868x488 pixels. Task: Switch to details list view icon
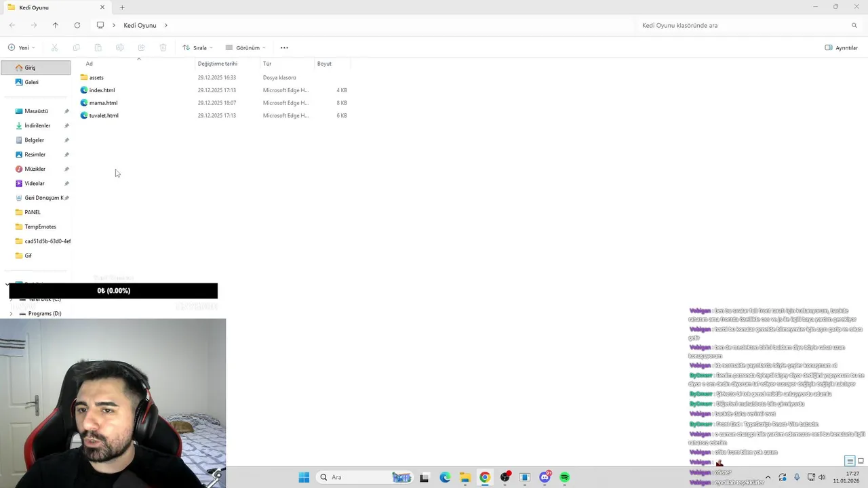point(850,461)
